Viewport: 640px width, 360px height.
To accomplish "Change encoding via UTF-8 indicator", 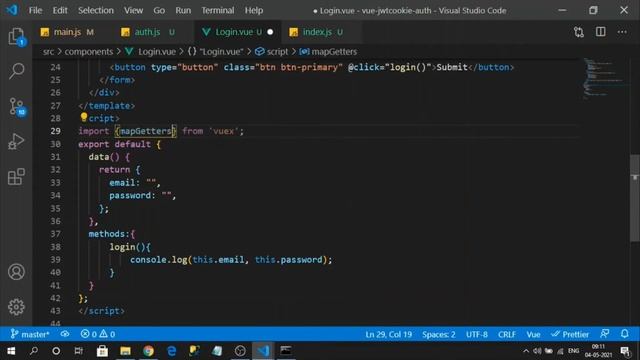I will (477, 334).
